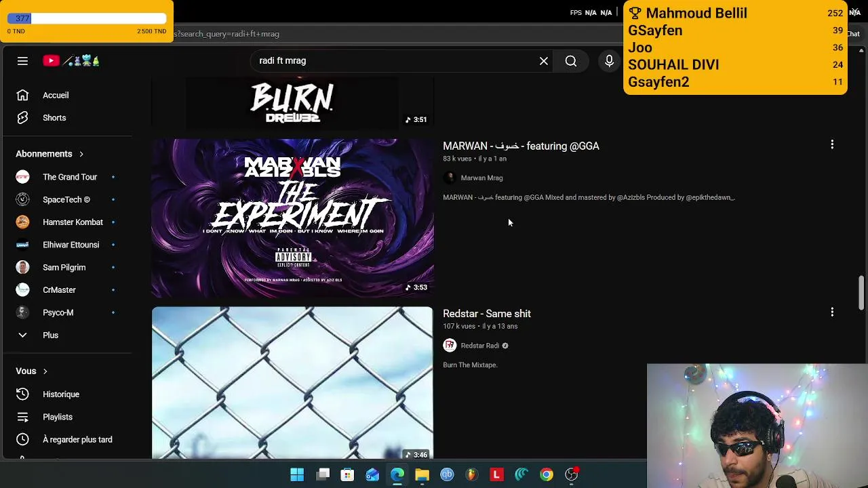Click the Redstar Radi channel avatar
This screenshot has width=868, height=488.
pyautogui.click(x=450, y=346)
